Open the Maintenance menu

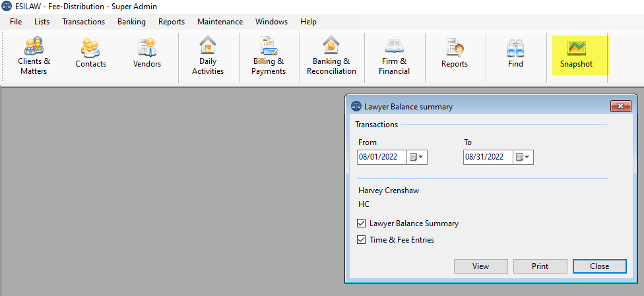220,22
